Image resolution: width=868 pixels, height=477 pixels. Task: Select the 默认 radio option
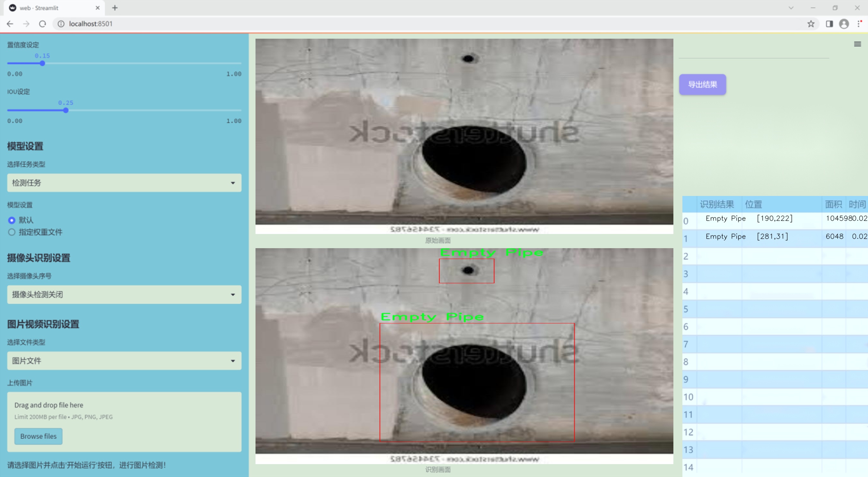pos(12,220)
